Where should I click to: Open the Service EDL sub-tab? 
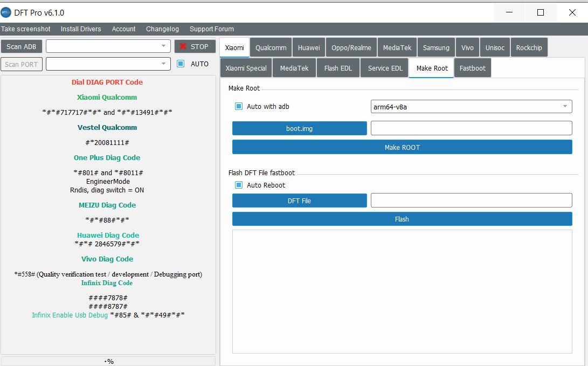point(385,68)
